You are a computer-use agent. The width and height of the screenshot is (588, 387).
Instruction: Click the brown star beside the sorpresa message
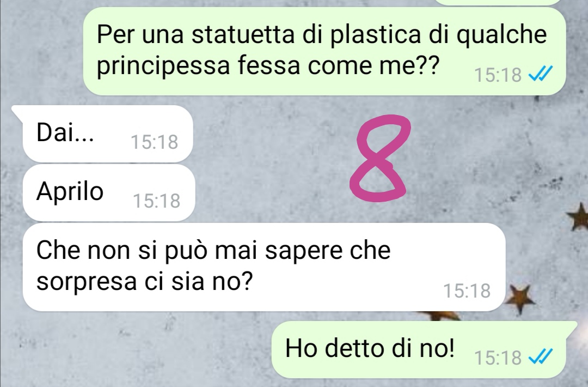[520, 298]
